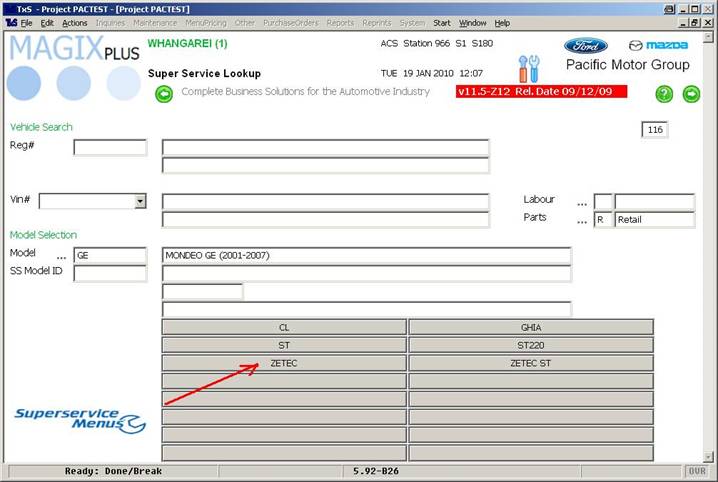Screen dimensions: 718x482
Task: Select the GHIA model variant button
Action: pyautogui.click(x=531, y=327)
